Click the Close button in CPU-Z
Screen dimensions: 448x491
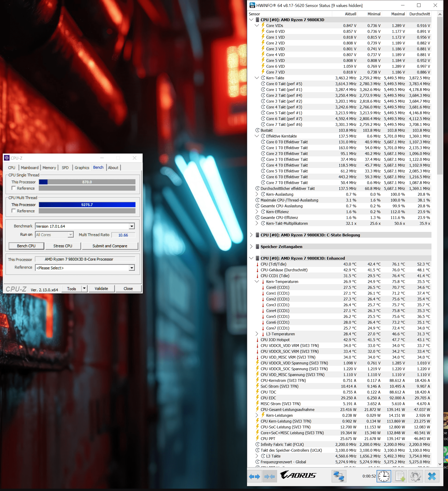128,289
